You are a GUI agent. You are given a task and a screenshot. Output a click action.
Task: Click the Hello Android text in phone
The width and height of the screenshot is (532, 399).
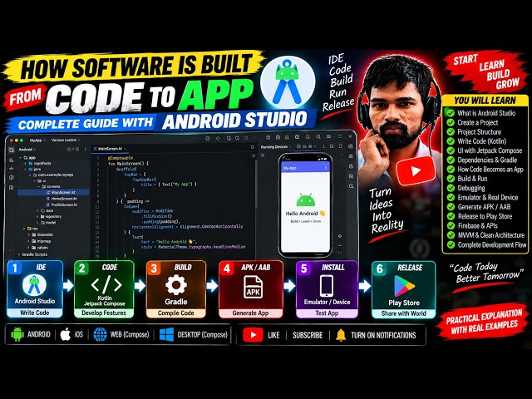click(302, 214)
